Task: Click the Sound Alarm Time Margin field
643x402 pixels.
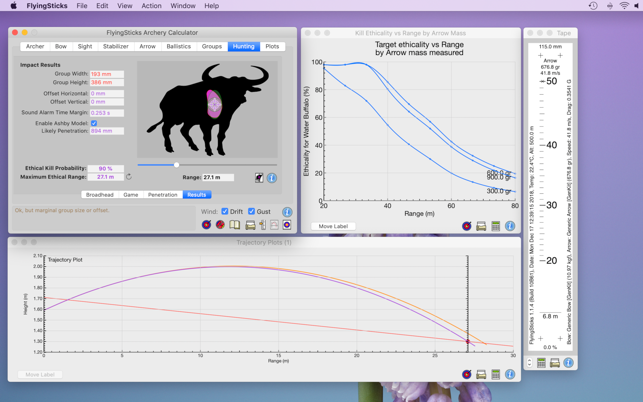Action: 107,113
